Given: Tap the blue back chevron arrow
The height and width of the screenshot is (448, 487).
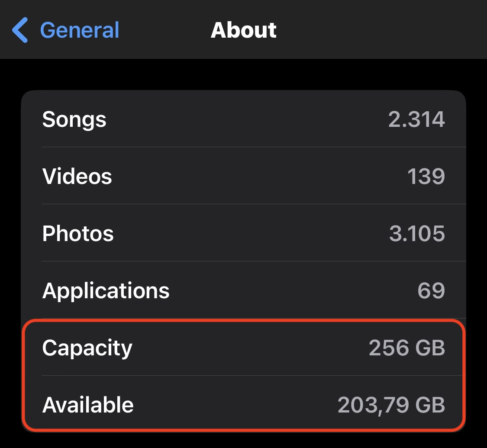Looking at the screenshot, I should [20, 30].
